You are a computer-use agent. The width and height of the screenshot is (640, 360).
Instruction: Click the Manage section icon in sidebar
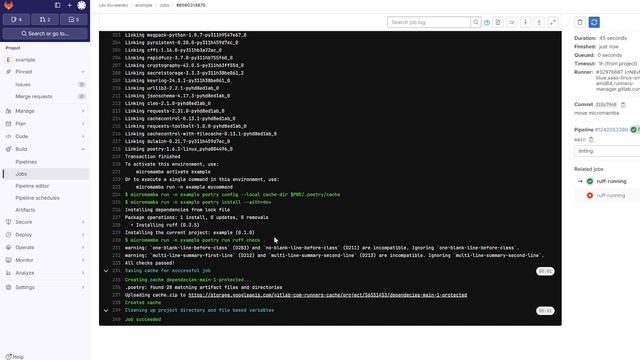click(9, 111)
